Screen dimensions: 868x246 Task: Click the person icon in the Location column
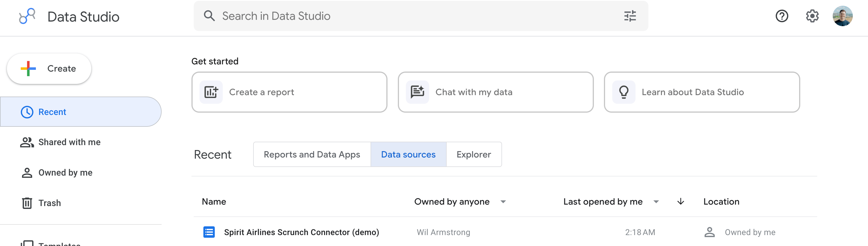click(x=710, y=232)
